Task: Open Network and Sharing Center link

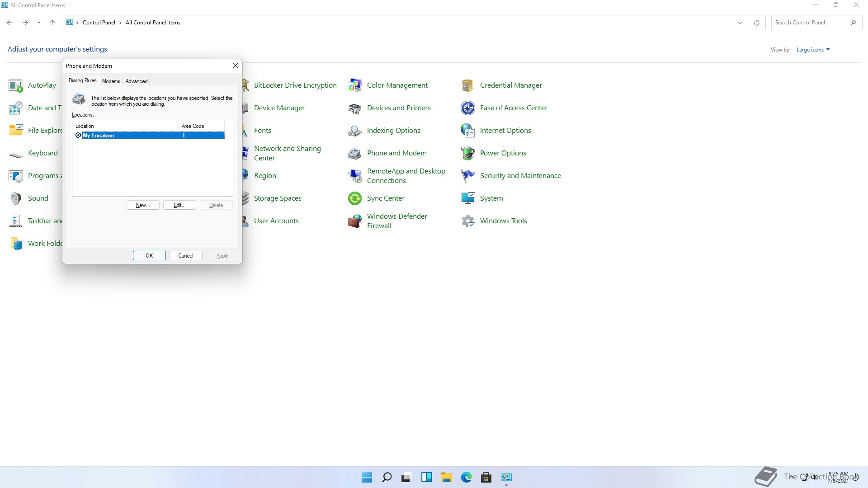Action: point(288,153)
